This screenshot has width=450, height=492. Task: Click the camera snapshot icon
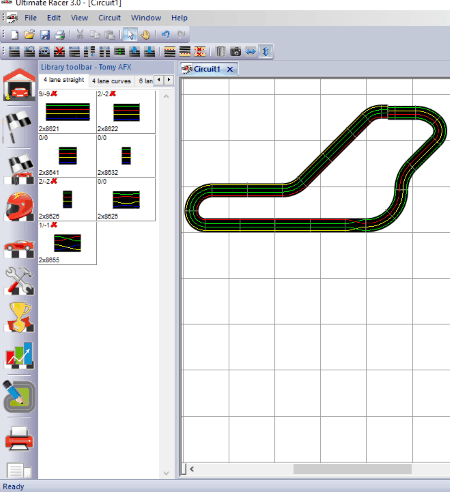[236, 51]
